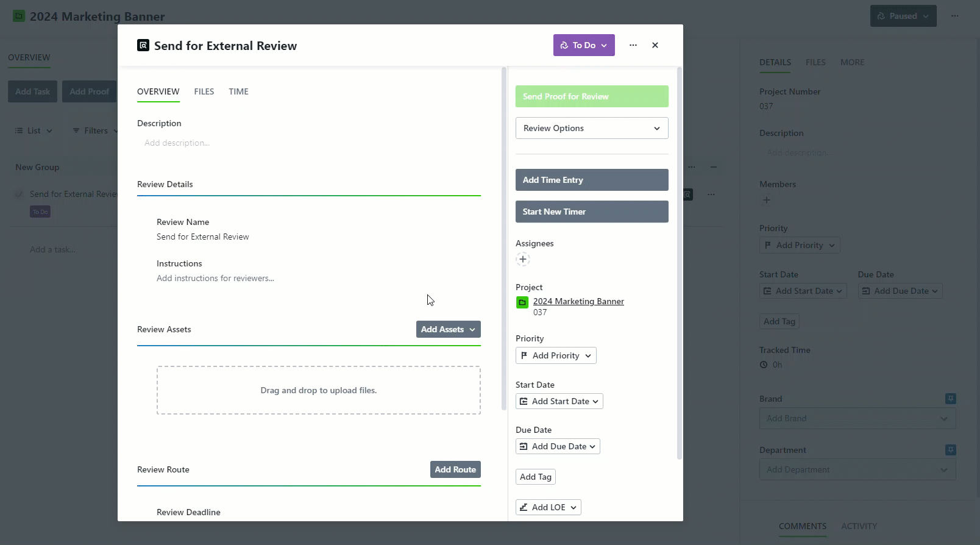Expand the Review Options dropdown

pos(592,128)
